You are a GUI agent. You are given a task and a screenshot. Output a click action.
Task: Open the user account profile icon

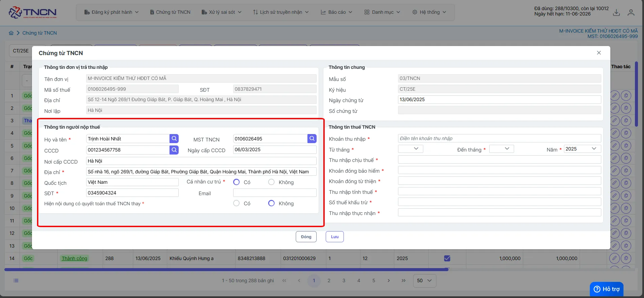point(631,12)
